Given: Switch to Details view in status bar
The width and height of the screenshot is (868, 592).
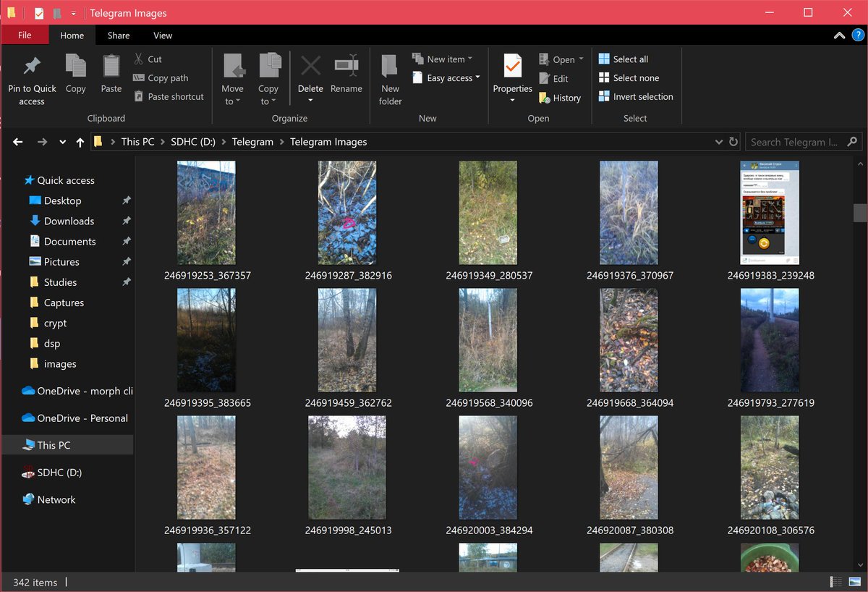Looking at the screenshot, I should pyautogui.click(x=835, y=582).
